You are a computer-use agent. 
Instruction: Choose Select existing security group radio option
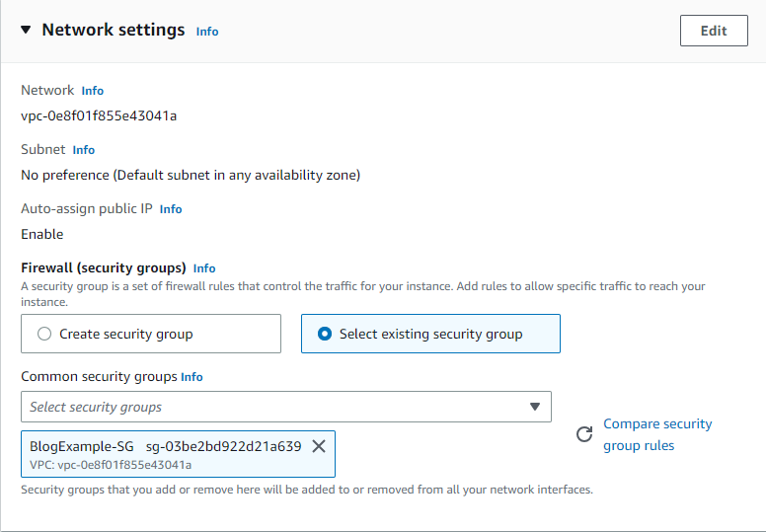325,334
